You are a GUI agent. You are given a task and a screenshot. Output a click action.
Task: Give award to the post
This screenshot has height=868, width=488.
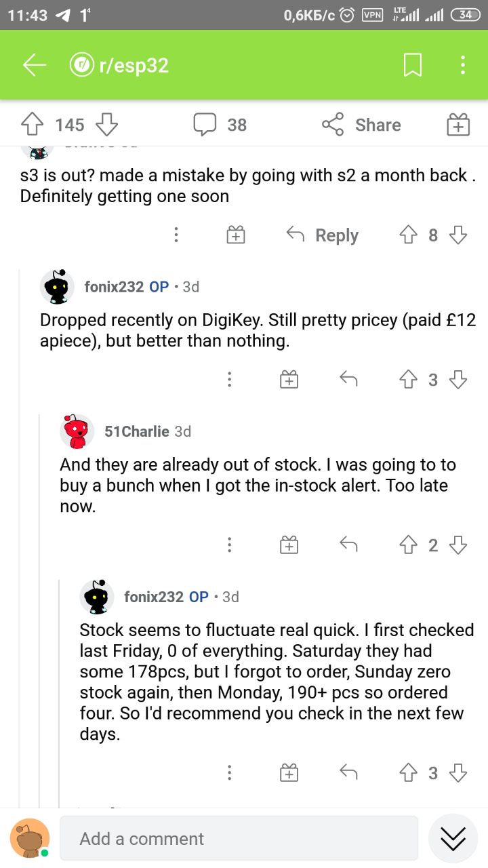click(458, 125)
